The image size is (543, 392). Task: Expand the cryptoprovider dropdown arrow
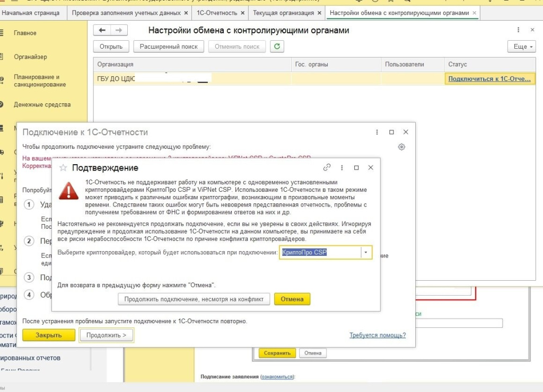point(366,253)
